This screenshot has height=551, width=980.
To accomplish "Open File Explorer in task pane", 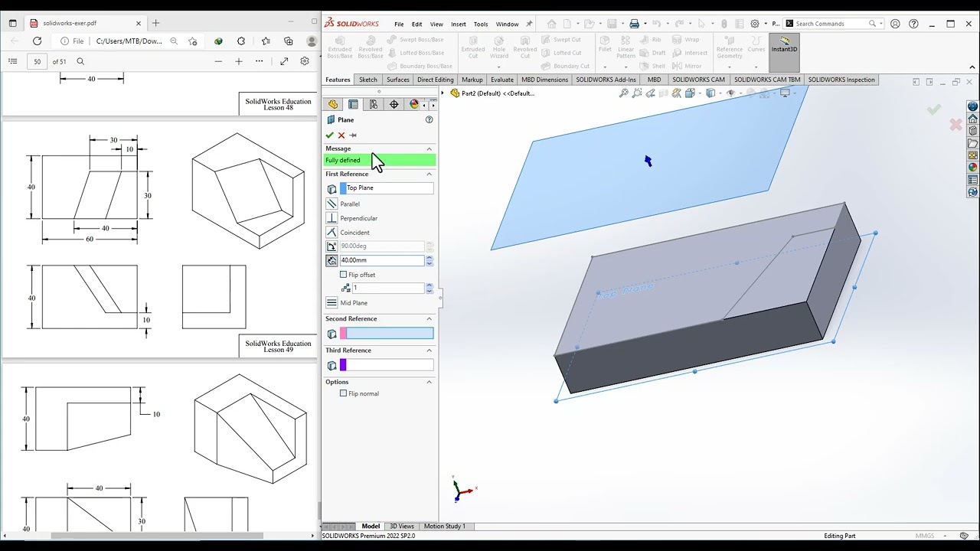I will [972, 144].
